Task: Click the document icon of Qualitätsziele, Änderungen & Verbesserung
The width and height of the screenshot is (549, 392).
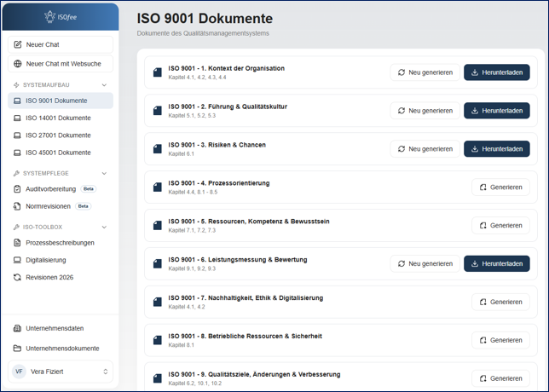Action: coord(158,378)
